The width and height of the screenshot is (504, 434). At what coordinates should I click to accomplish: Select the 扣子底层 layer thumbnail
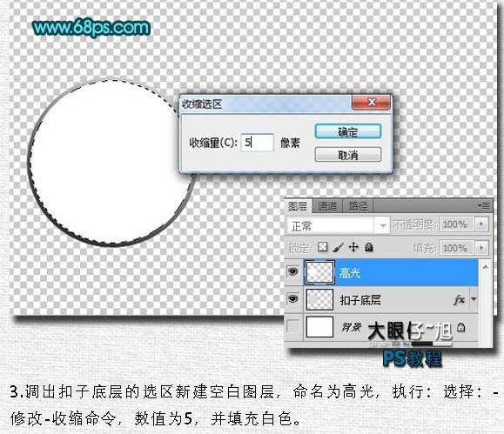point(319,299)
